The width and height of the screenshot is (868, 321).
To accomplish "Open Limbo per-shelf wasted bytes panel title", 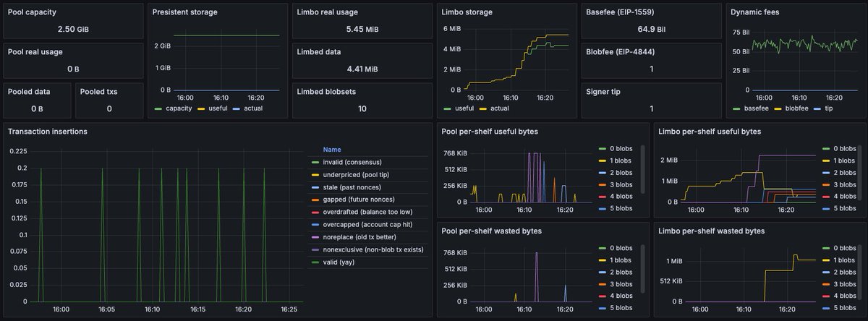I will pos(712,231).
